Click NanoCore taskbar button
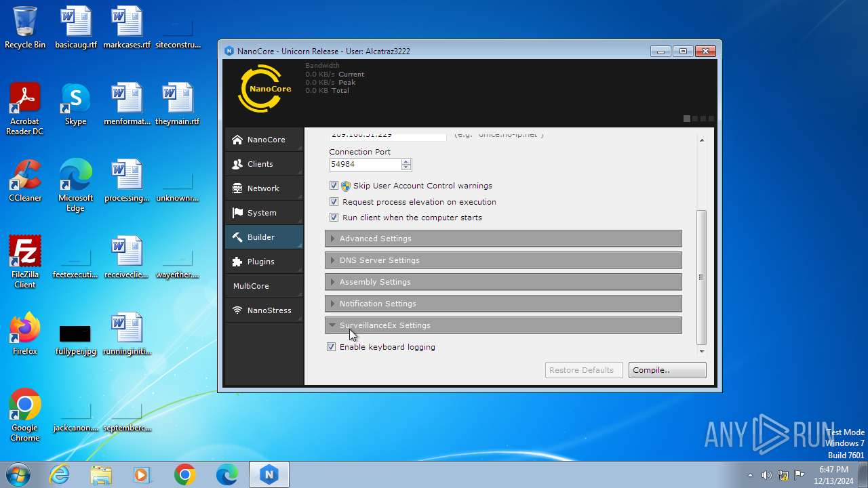The height and width of the screenshot is (488, 868). [x=269, y=474]
